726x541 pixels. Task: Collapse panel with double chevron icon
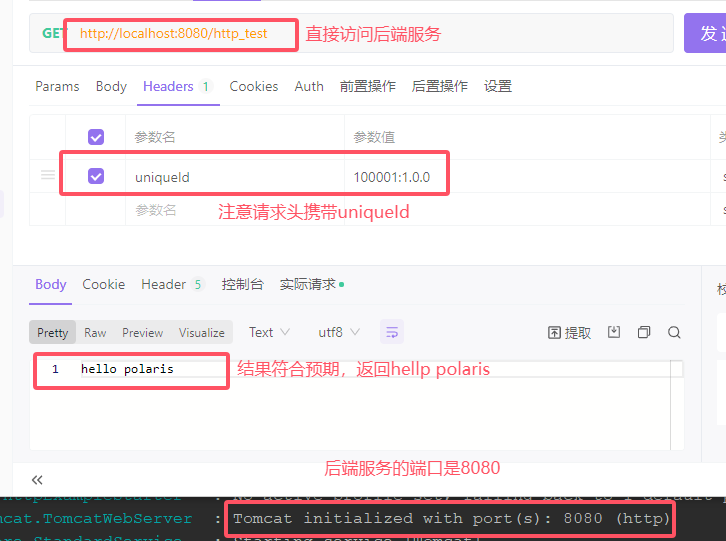tap(38, 480)
